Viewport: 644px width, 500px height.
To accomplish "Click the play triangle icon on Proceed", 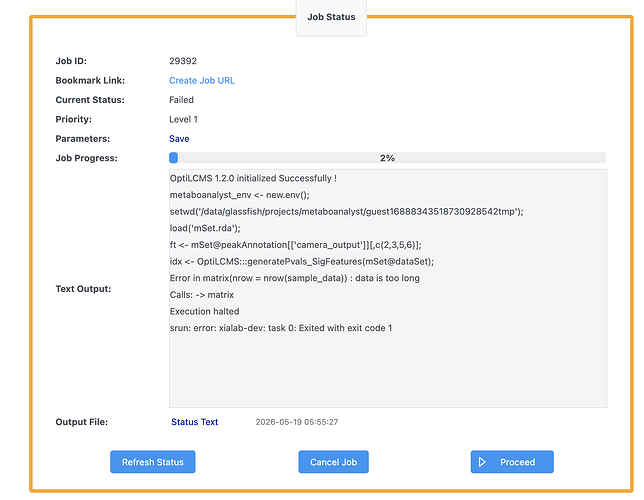I will pyautogui.click(x=482, y=462).
